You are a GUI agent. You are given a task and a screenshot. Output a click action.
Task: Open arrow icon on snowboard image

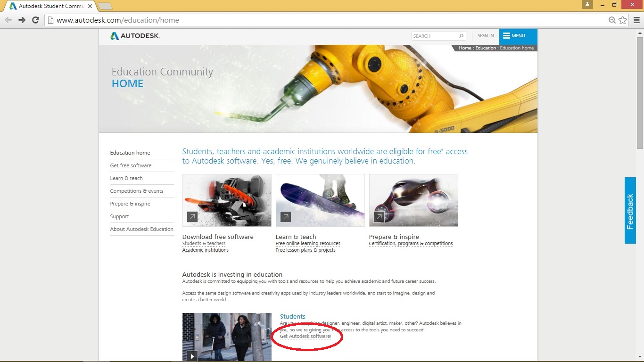pos(285,217)
